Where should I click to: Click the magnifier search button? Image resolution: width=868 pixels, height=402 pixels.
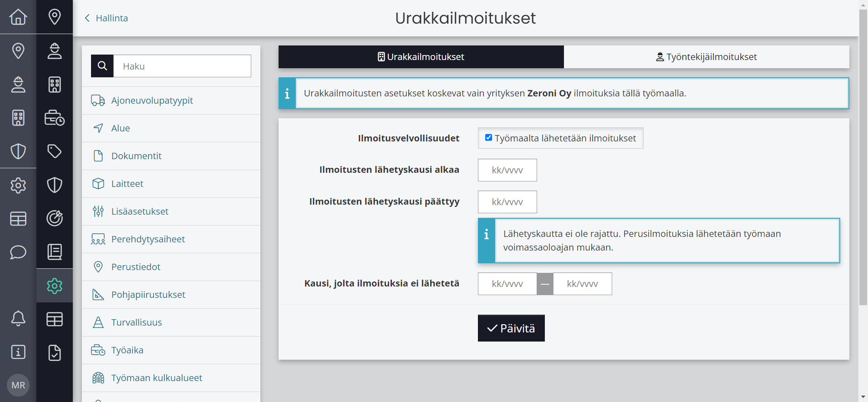[102, 66]
